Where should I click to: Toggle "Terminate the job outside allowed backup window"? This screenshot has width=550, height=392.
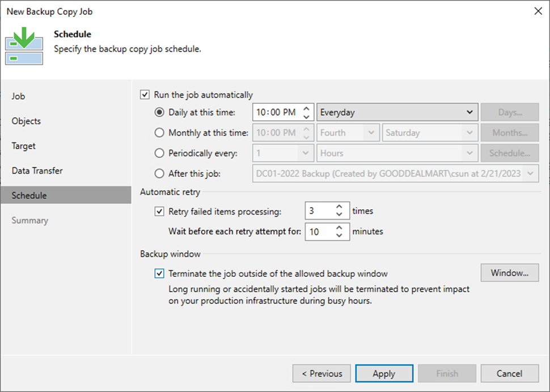click(x=158, y=273)
